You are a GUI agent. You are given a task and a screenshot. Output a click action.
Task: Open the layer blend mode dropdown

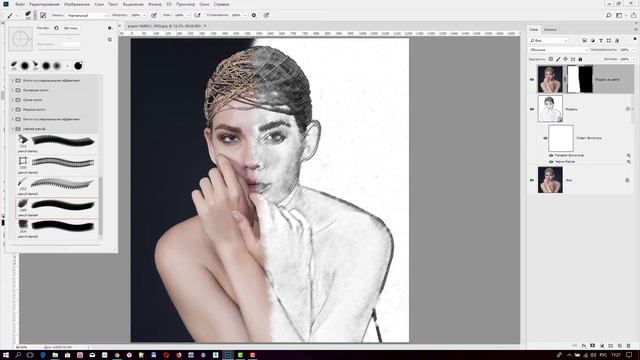coord(558,50)
